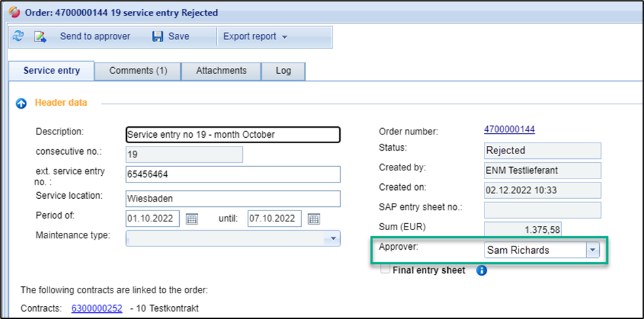The image size is (644, 319).
Task: Click into the Description text field
Action: (233, 134)
